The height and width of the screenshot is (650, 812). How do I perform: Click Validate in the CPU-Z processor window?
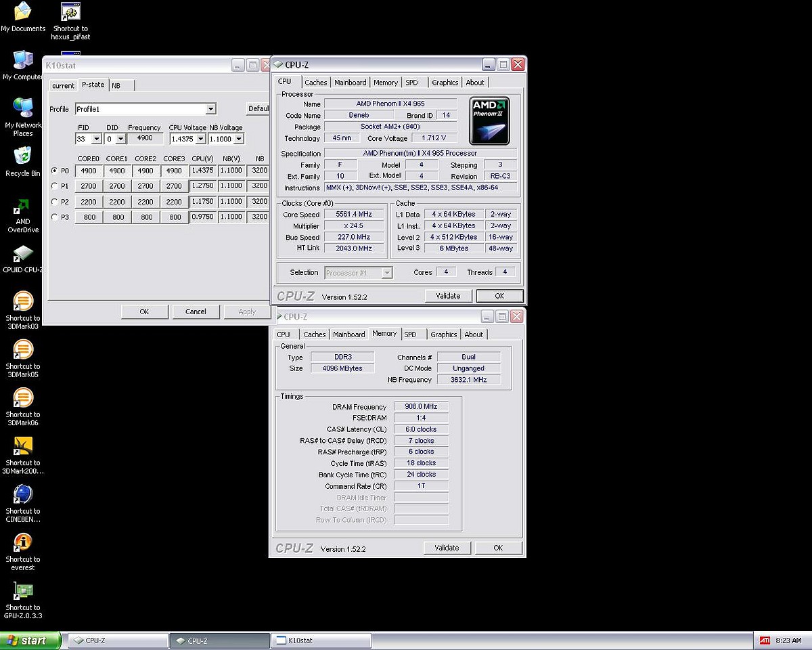448,296
